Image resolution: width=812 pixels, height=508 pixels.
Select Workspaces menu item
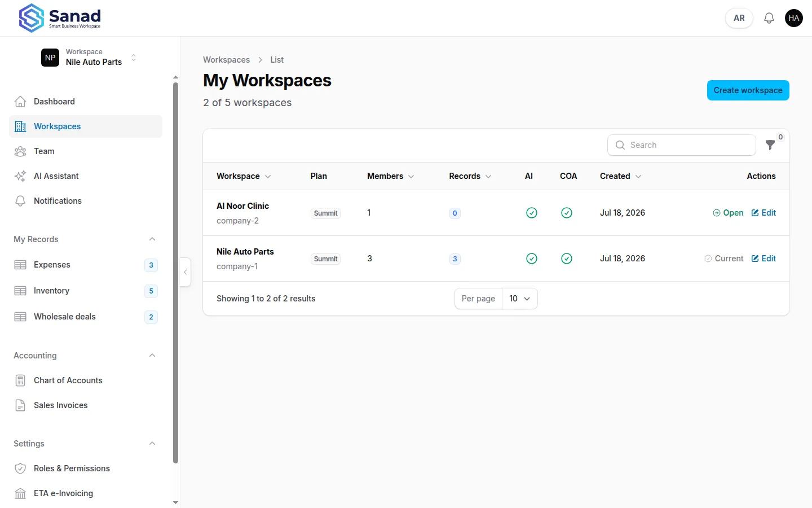[x=86, y=126]
